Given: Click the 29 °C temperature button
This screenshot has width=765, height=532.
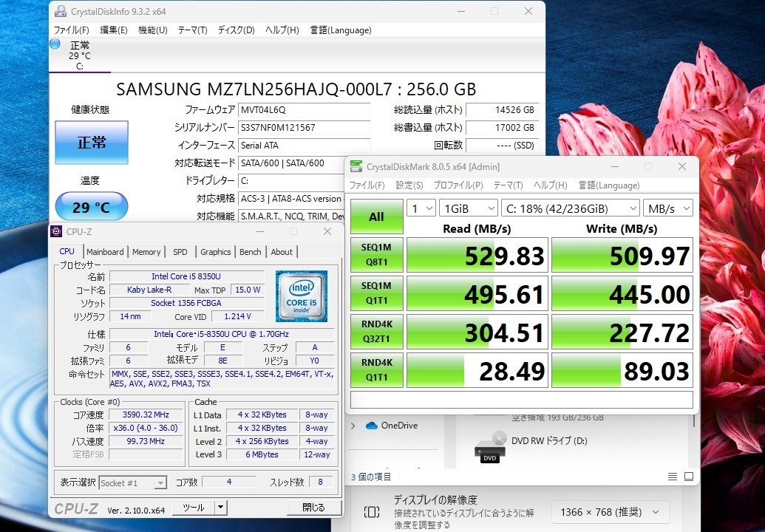Looking at the screenshot, I should 91,207.
